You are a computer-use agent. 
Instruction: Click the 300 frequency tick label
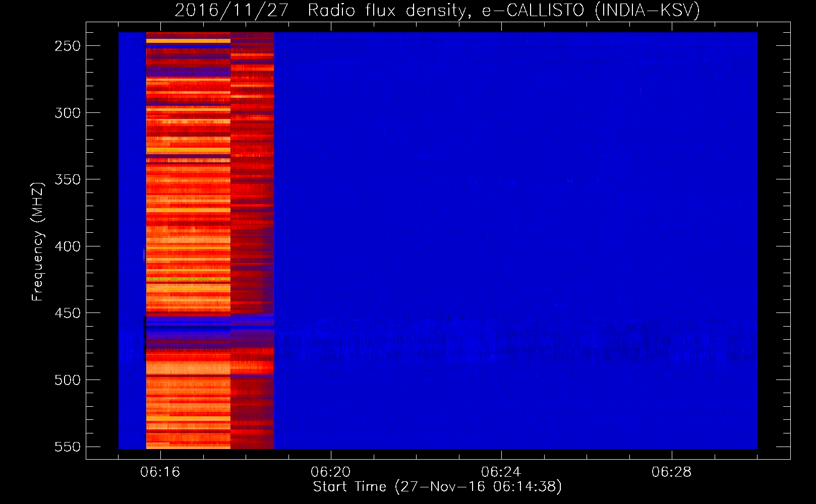click(68, 113)
